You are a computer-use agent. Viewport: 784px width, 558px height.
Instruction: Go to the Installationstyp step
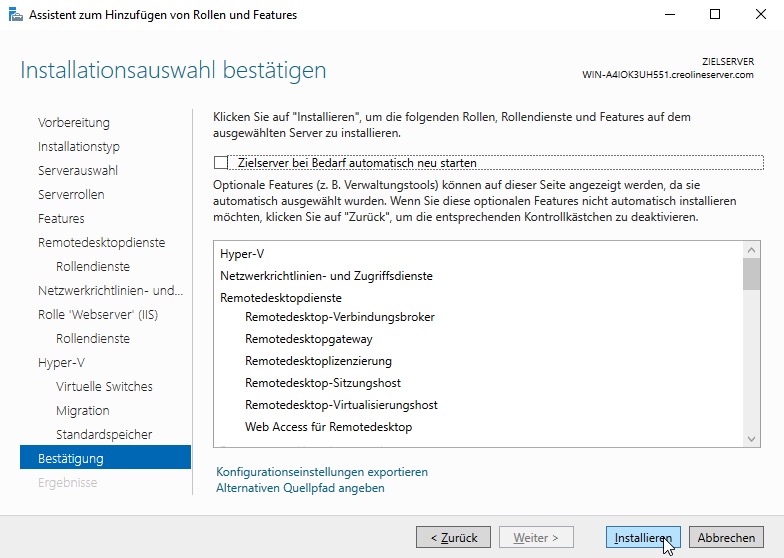[79, 146]
